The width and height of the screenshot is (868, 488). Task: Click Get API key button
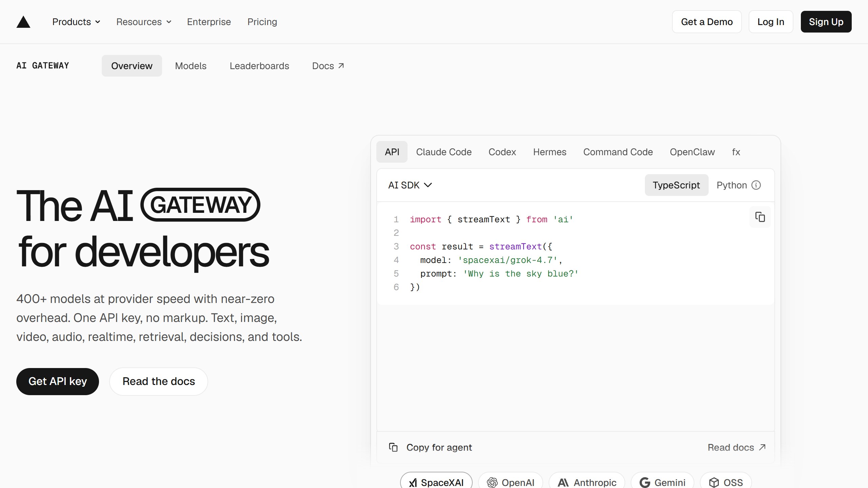pyautogui.click(x=58, y=381)
